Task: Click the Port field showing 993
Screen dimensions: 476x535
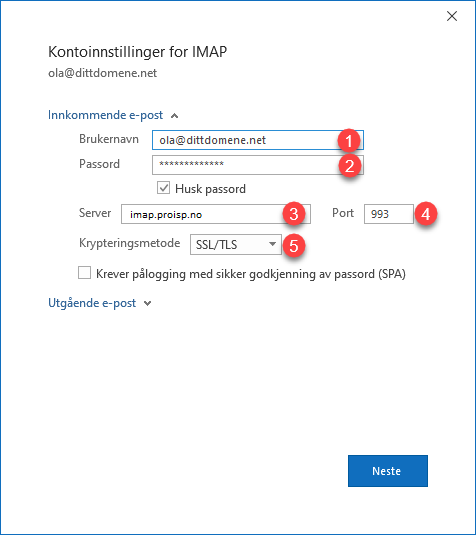Action: pos(389,214)
